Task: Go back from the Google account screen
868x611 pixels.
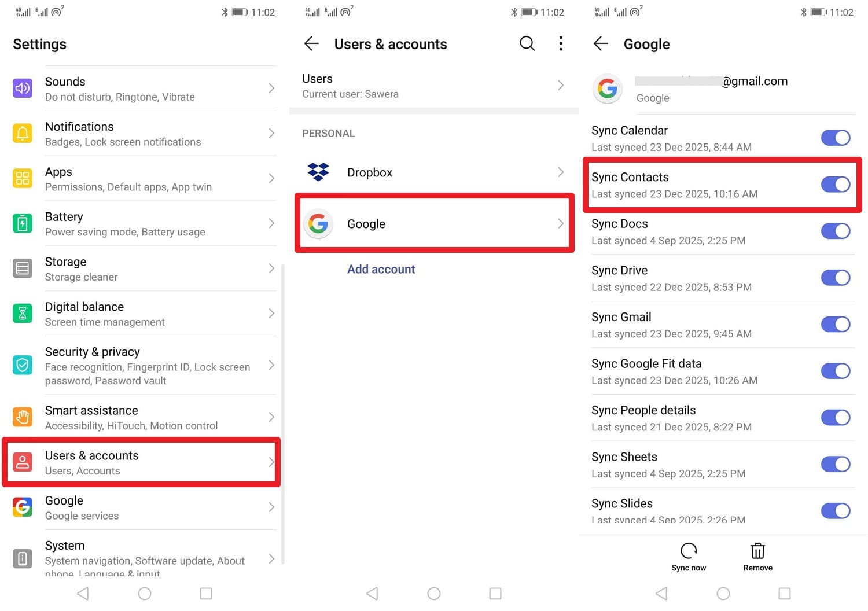Action: tap(601, 43)
